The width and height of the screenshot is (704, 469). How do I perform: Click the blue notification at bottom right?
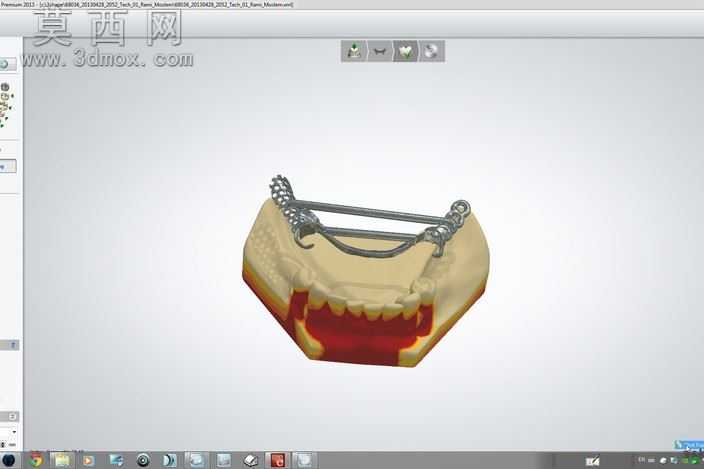tap(689, 445)
